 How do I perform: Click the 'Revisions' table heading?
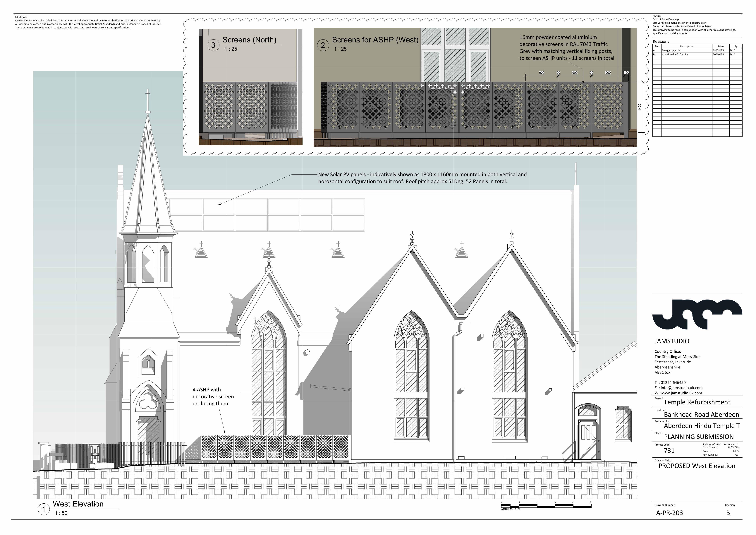click(x=661, y=42)
